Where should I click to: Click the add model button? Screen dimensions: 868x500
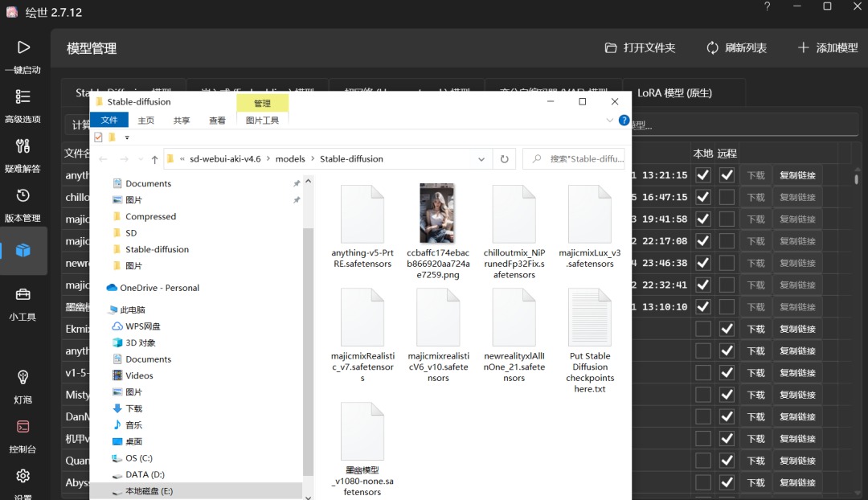tap(828, 48)
